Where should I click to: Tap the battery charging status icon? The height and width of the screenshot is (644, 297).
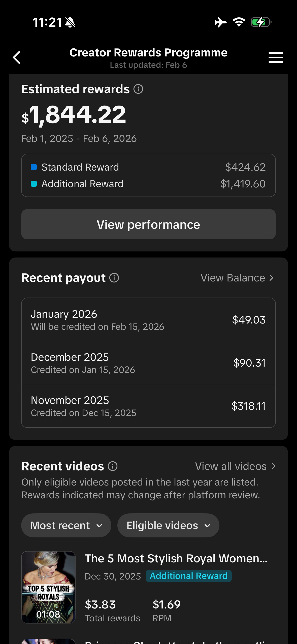261,22
